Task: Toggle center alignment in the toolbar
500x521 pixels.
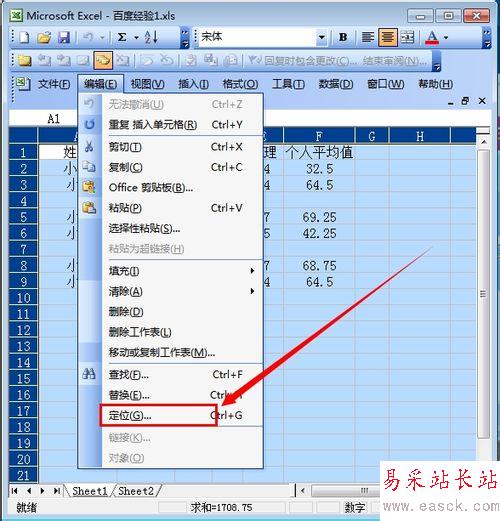Action: (x=388, y=37)
